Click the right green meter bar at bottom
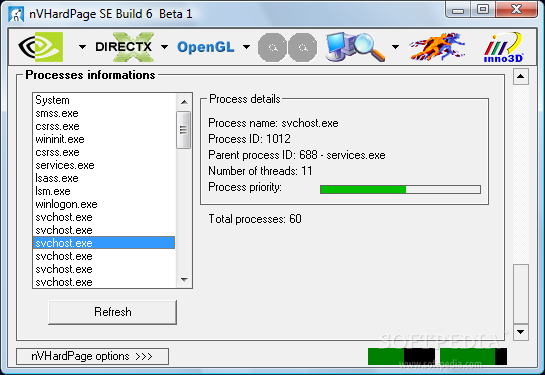Viewport: 545px width, 375px height. [x=473, y=357]
